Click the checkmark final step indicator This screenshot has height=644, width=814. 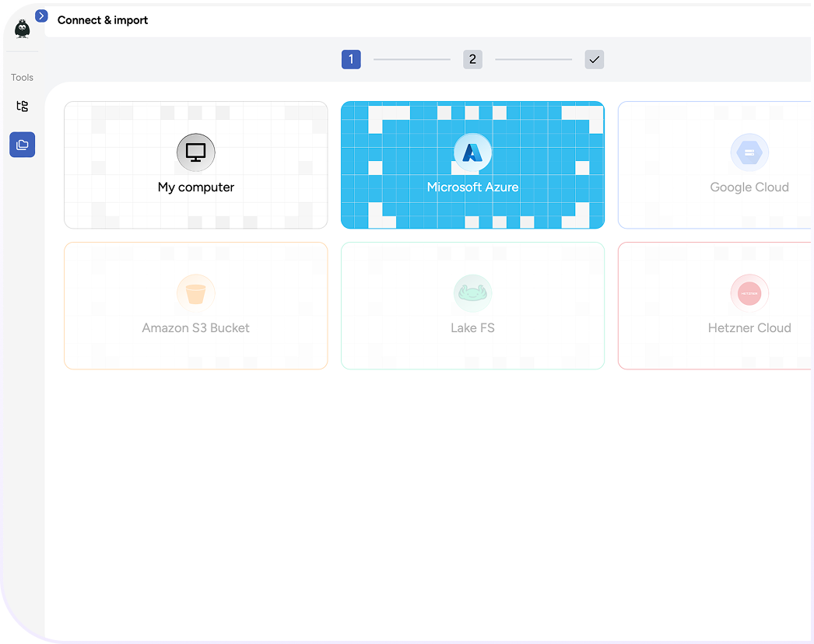(x=595, y=59)
